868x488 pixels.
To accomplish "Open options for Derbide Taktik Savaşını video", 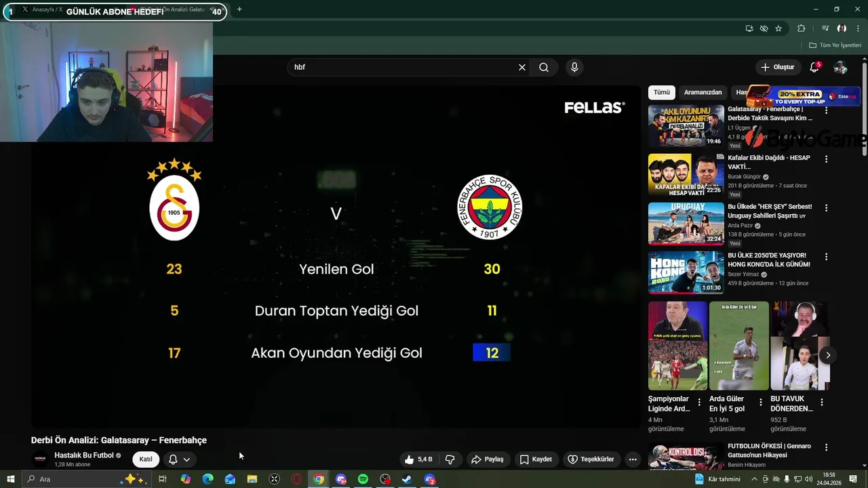I will pyautogui.click(x=826, y=110).
